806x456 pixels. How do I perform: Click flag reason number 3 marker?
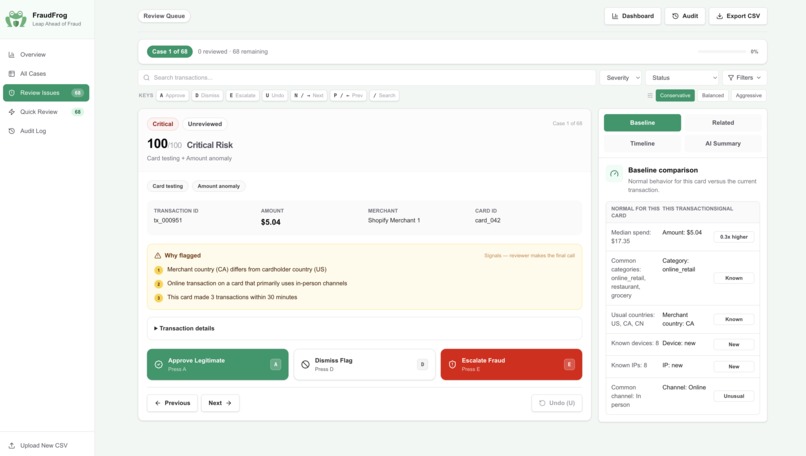point(158,298)
